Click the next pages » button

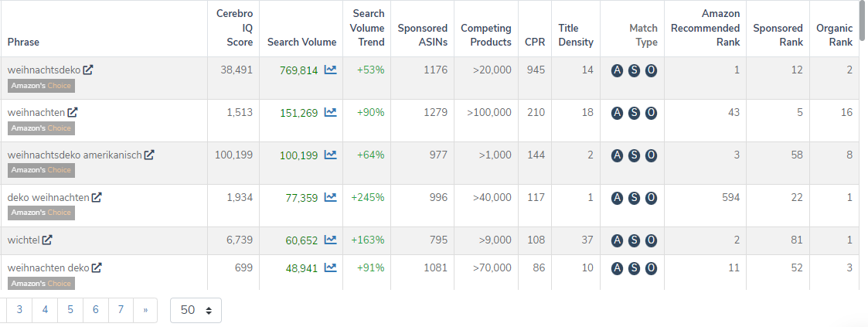point(145,310)
